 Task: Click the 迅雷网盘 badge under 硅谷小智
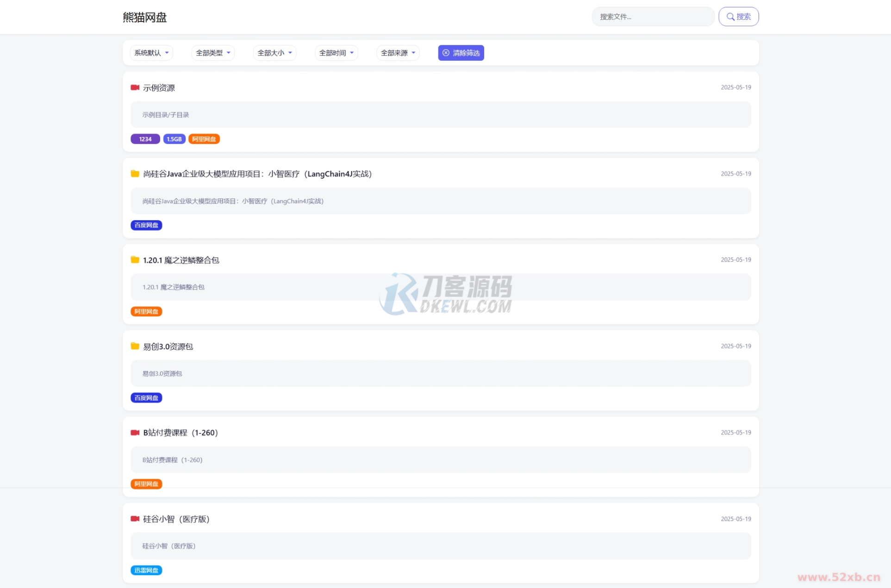pyautogui.click(x=146, y=570)
